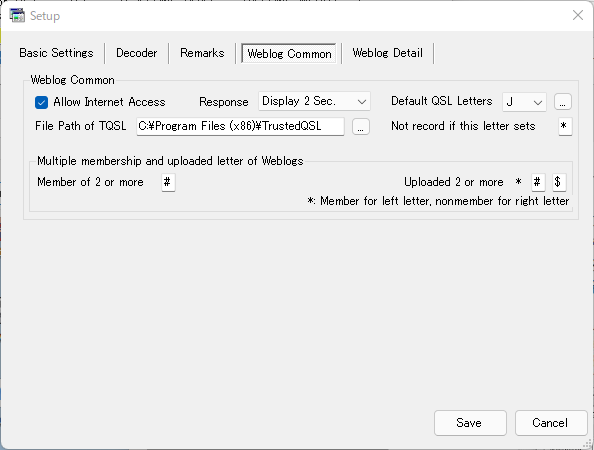The height and width of the screenshot is (450, 594).
Task: Click the 'Response' label
Action: coord(224,102)
